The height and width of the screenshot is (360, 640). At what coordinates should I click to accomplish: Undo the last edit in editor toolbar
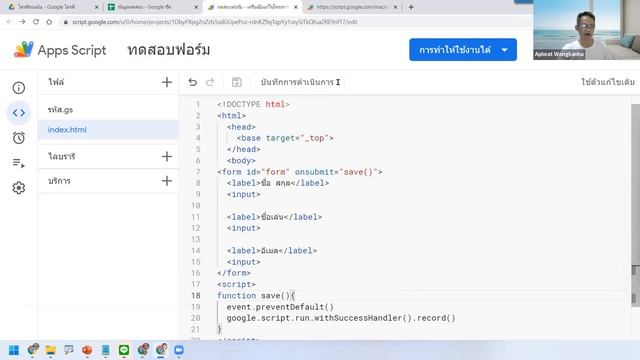(x=193, y=82)
